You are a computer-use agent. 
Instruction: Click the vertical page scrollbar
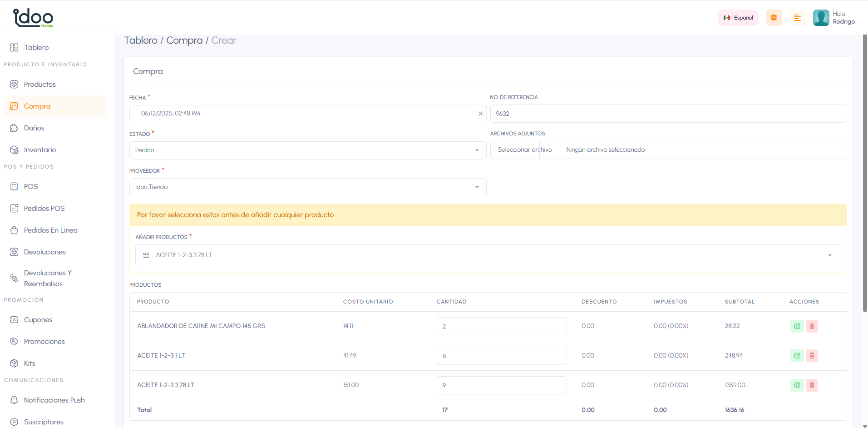864,173
